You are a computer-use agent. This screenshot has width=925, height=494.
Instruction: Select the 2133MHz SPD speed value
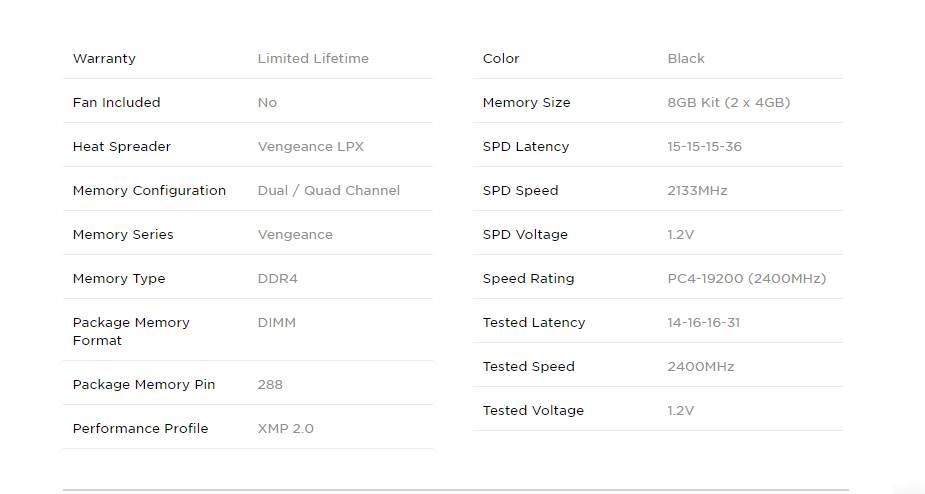click(697, 191)
